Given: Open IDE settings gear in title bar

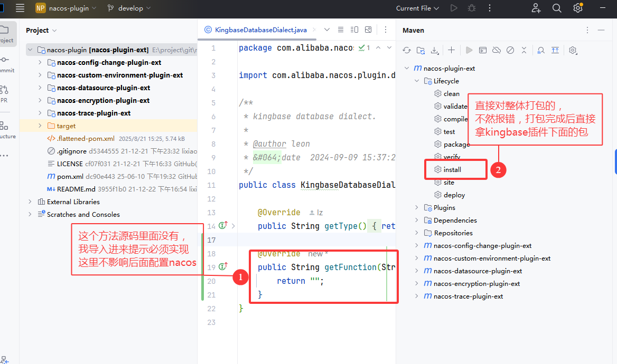Looking at the screenshot, I should pyautogui.click(x=578, y=8).
